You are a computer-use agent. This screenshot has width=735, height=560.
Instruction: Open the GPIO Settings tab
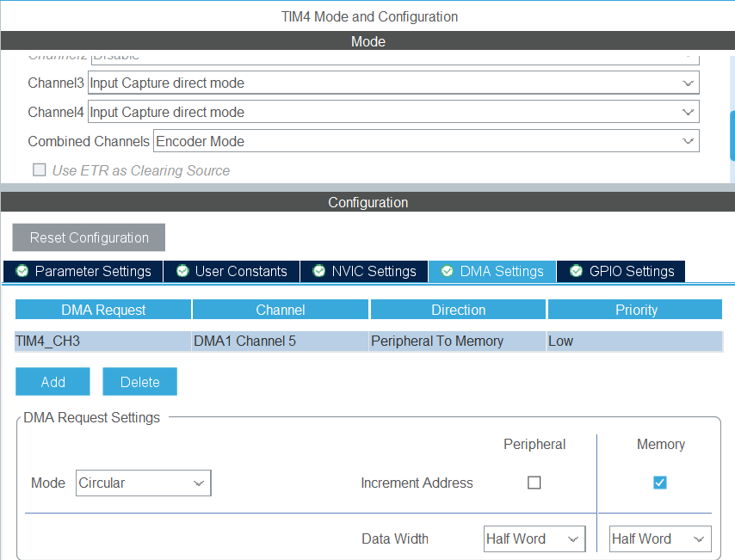tap(621, 271)
